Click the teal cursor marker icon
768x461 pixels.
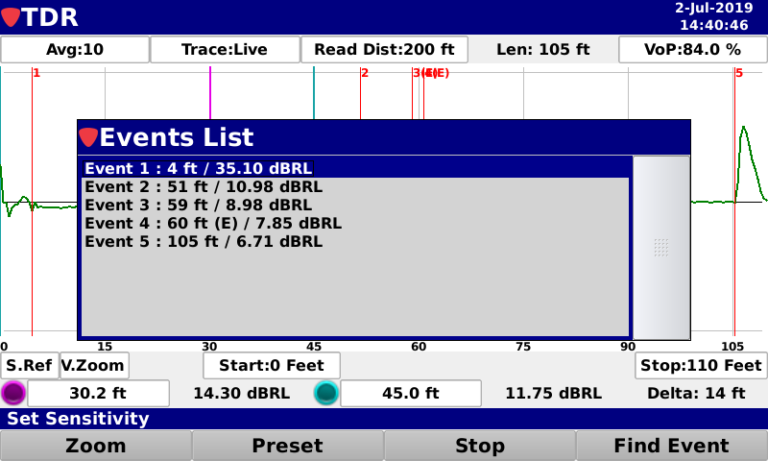[x=327, y=393]
